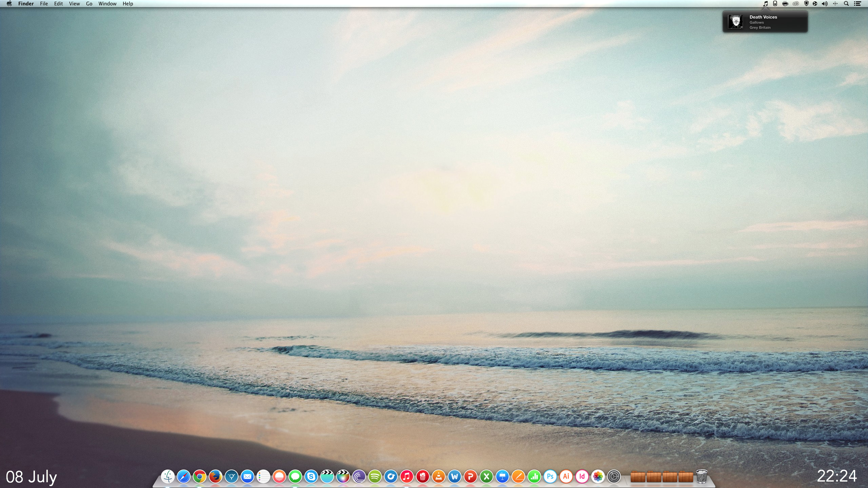Viewport: 868px width, 488px height.
Task: Open Spotify from the dock
Action: (x=375, y=476)
